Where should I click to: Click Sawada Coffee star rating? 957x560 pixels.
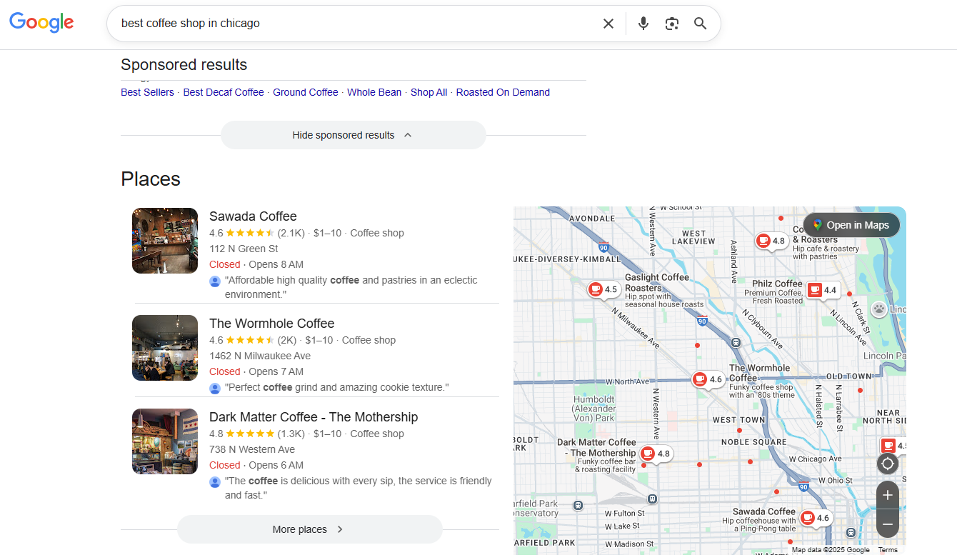pyautogui.click(x=250, y=233)
